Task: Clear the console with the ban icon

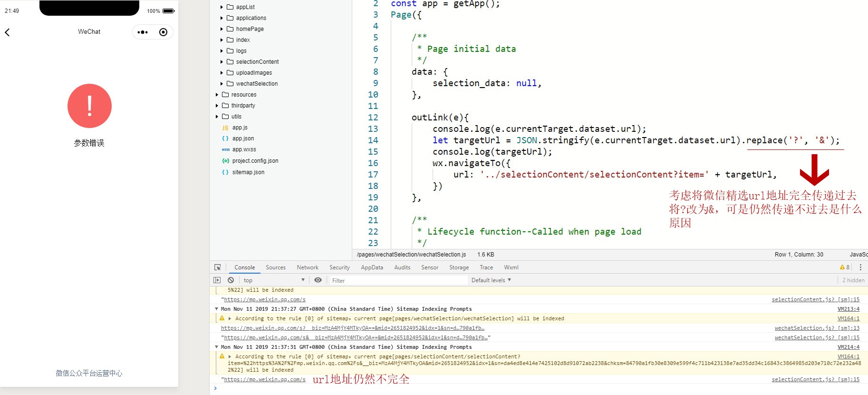Action: [x=231, y=280]
